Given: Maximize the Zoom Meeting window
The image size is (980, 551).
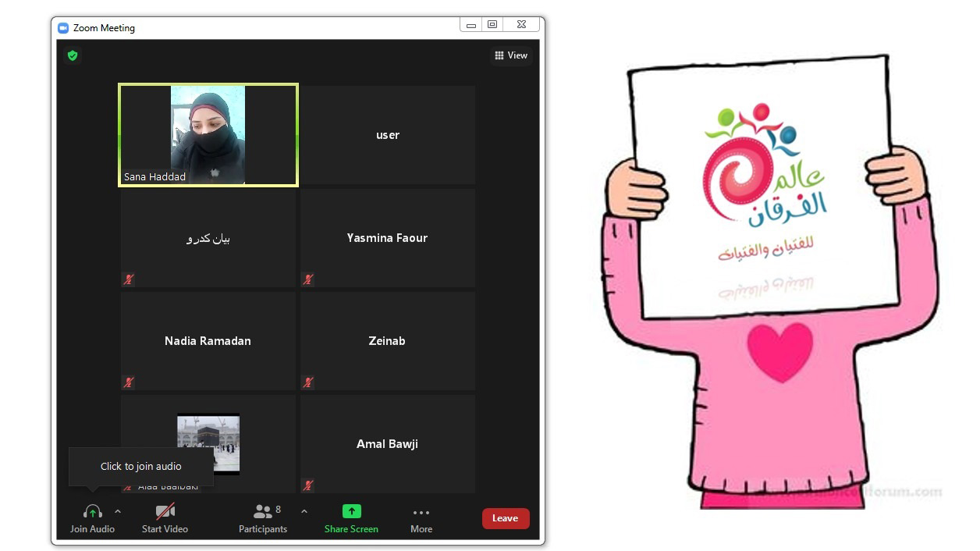Looking at the screenshot, I should tap(492, 25).
